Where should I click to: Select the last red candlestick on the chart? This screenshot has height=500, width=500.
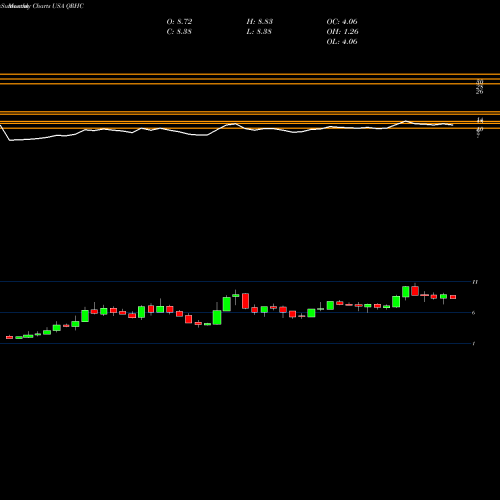[x=453, y=297]
